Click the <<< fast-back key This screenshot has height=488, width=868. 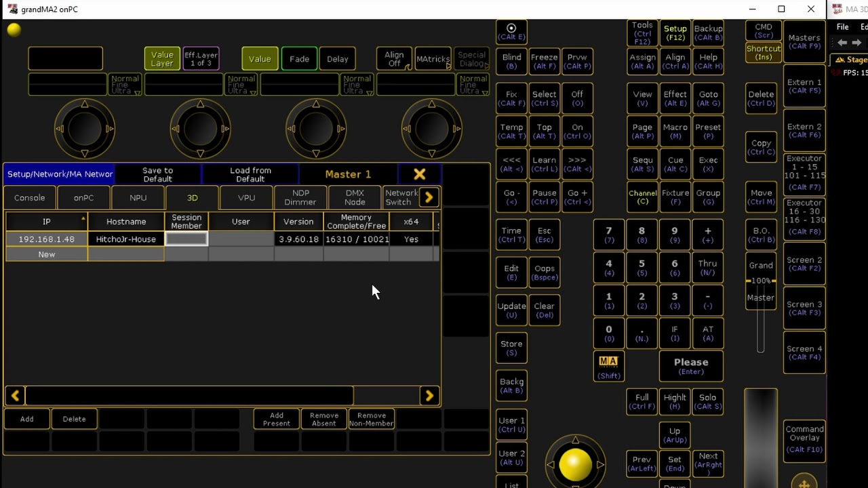[x=511, y=165]
